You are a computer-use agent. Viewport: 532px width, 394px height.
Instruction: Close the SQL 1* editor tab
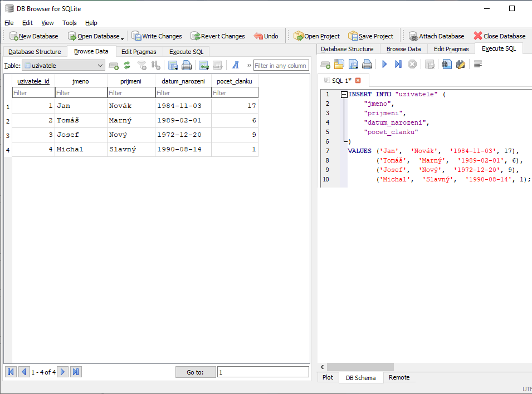point(358,80)
